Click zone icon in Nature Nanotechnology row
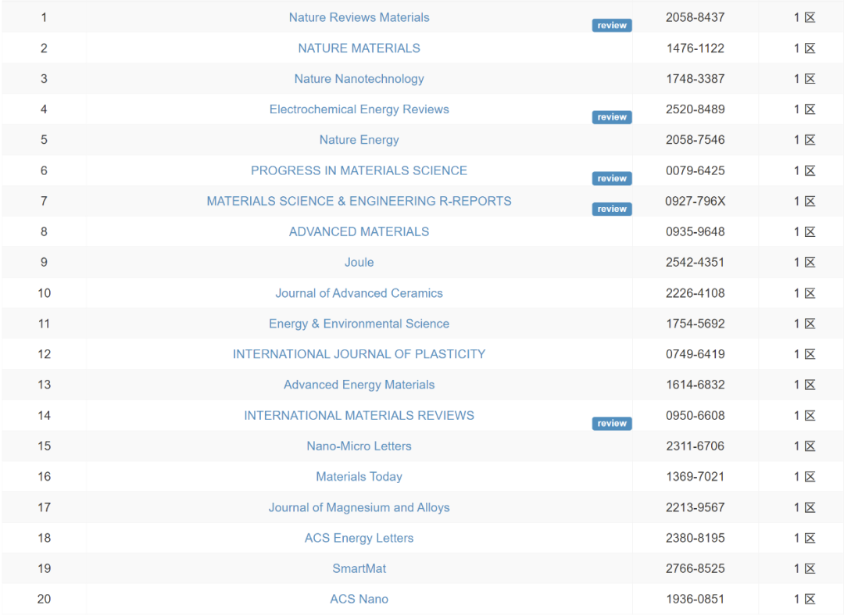 tap(810, 79)
